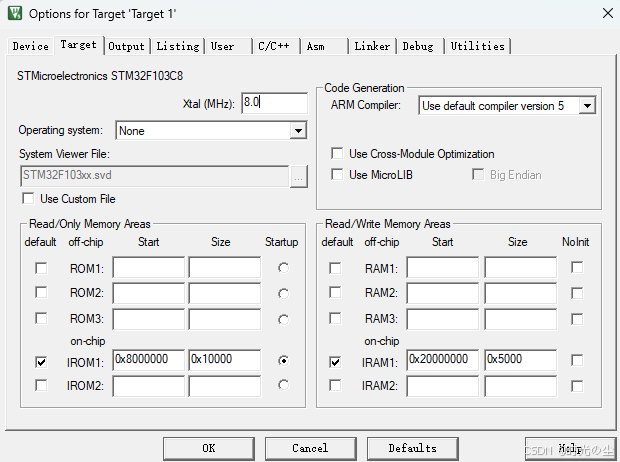The height and width of the screenshot is (462, 620).
Task: Restore settings with Defaults button
Action: point(413,449)
